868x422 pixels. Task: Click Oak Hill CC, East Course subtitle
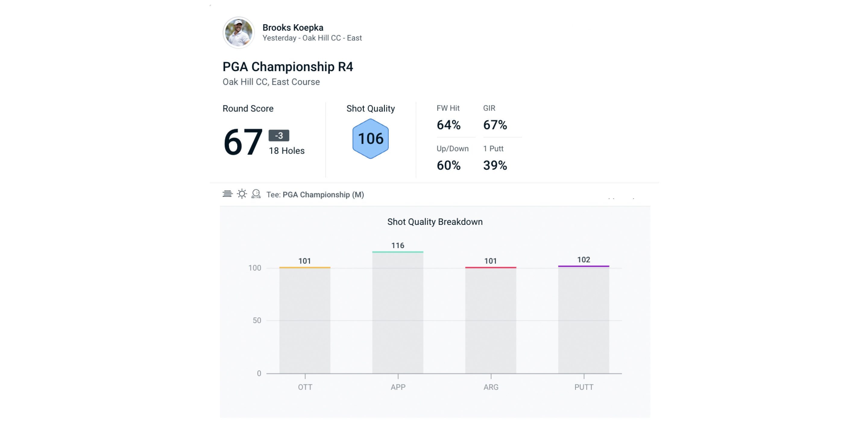(x=271, y=82)
